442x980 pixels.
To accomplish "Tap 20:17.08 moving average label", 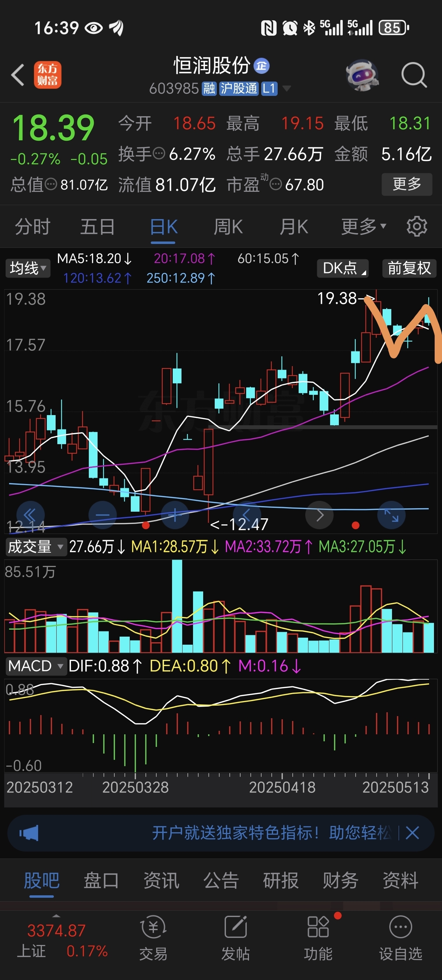I will [184, 259].
